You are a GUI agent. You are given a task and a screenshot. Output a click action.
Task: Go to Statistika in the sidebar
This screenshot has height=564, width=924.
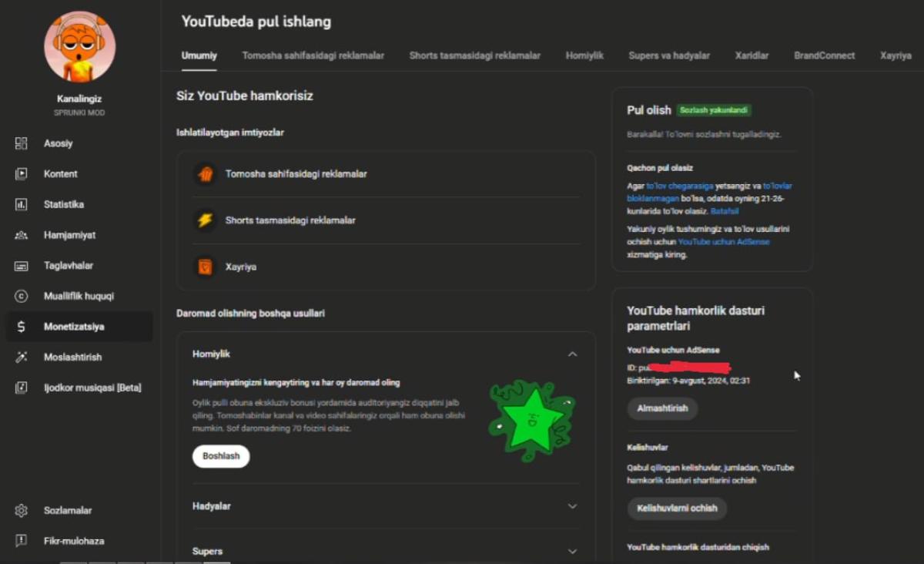click(64, 204)
